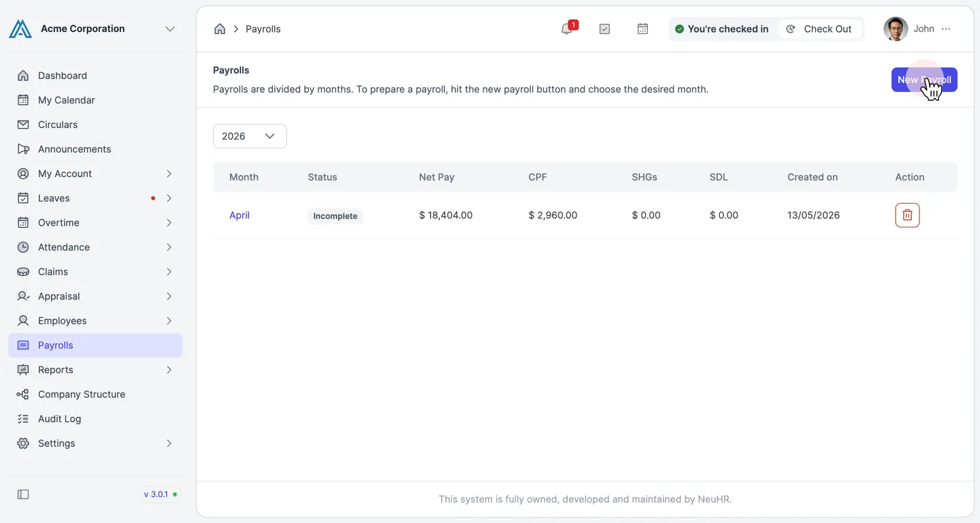Open the calendar icon in header
Viewport: 980px width, 523px height.
coord(642,29)
